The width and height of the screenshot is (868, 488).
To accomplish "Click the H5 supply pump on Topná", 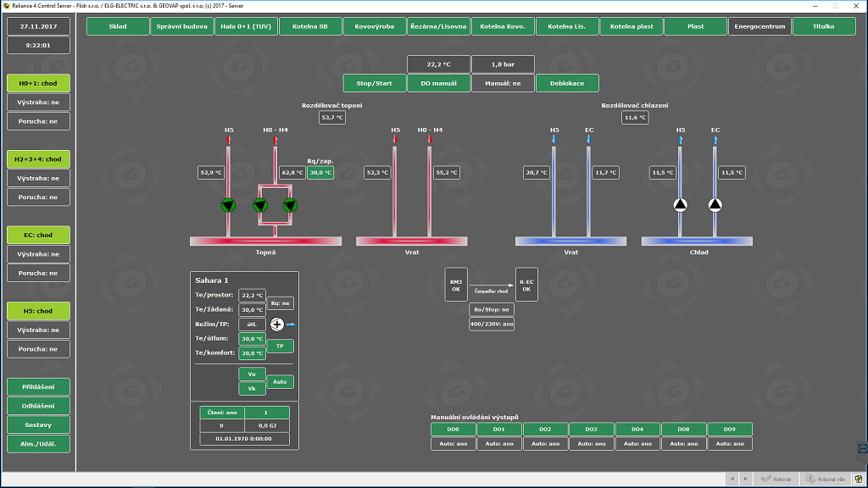I will point(228,204).
